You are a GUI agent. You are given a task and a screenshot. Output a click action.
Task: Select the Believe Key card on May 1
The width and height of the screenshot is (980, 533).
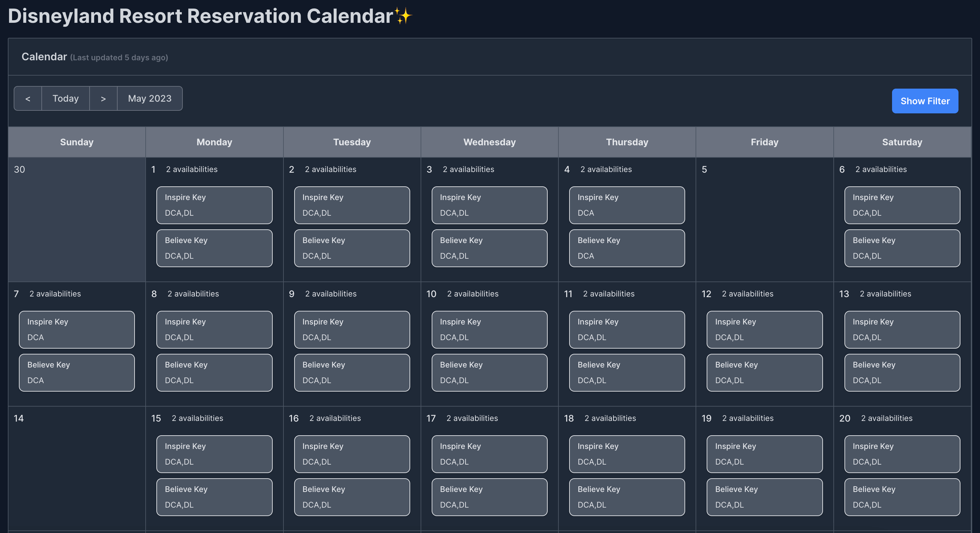point(214,248)
